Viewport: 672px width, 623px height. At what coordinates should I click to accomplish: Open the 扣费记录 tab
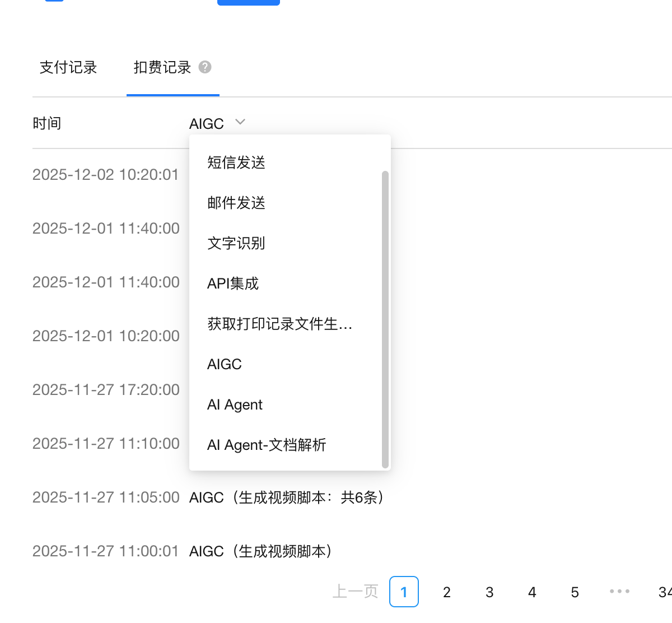click(162, 67)
